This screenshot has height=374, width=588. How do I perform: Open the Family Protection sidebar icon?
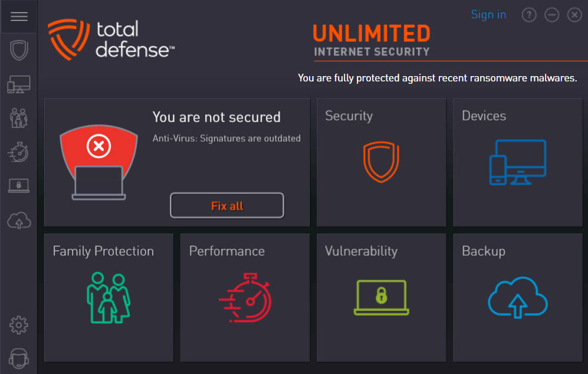coord(19,118)
